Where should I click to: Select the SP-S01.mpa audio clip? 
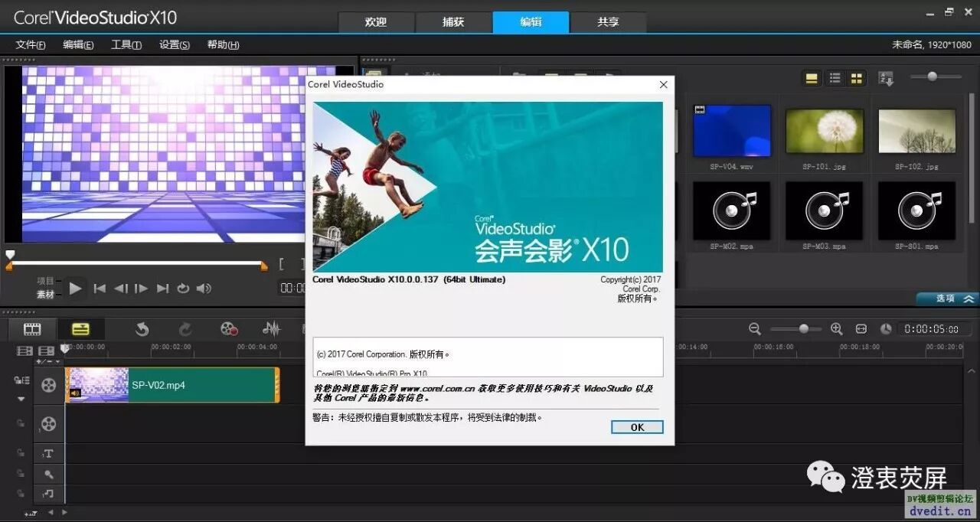coord(917,210)
